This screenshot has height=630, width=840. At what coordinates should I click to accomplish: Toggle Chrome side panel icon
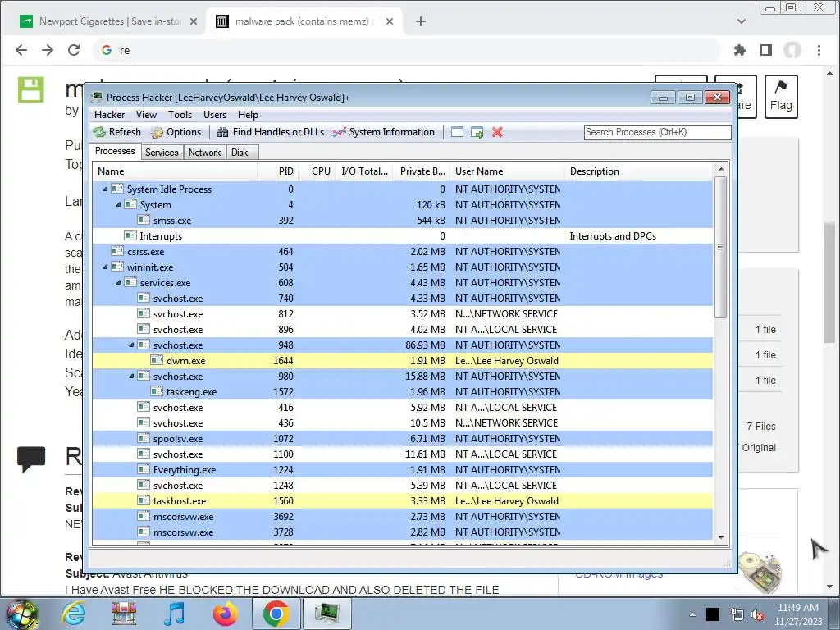pos(766,50)
